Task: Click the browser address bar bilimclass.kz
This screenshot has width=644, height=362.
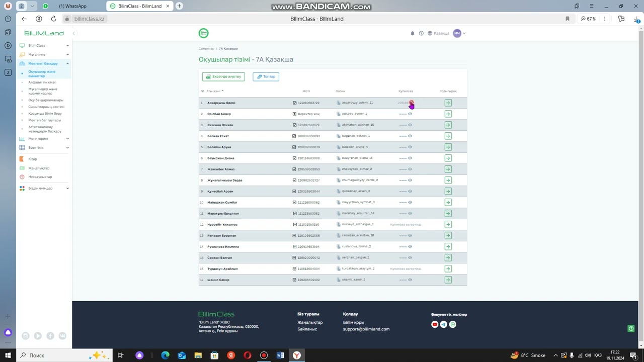Action: pyautogui.click(x=89, y=19)
